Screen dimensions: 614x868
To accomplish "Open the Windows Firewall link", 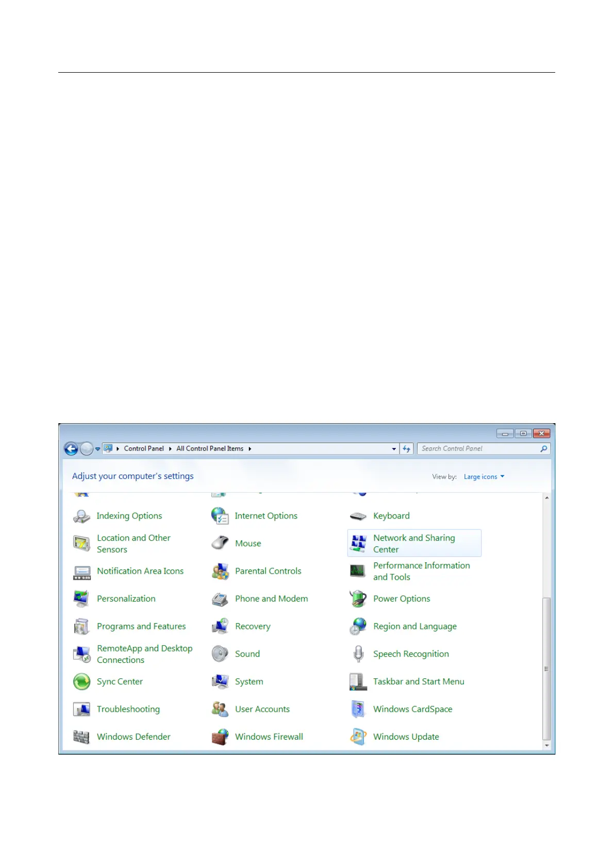I will pos(269,737).
